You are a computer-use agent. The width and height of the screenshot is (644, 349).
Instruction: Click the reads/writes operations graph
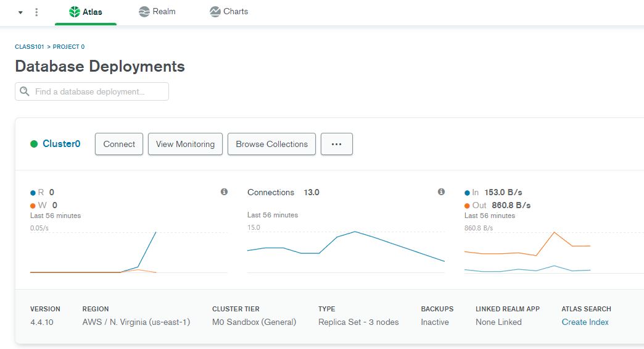pyautogui.click(x=128, y=252)
